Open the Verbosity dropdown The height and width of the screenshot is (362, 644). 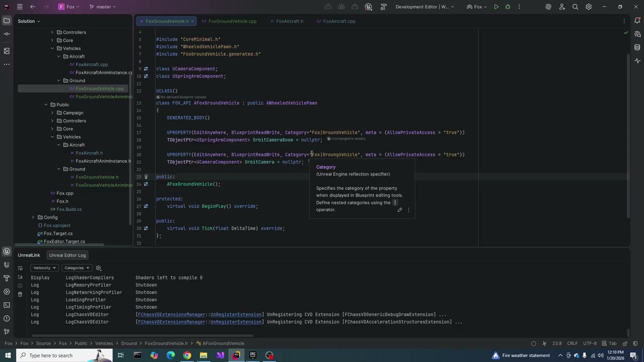(44, 268)
